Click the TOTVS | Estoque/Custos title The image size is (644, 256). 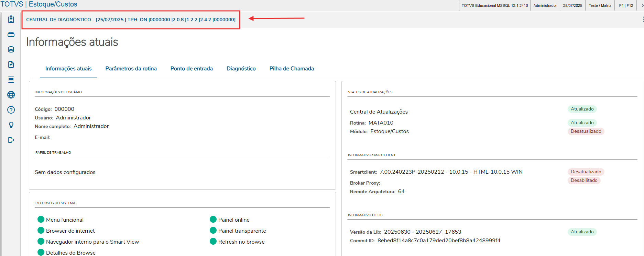pyautogui.click(x=39, y=4)
